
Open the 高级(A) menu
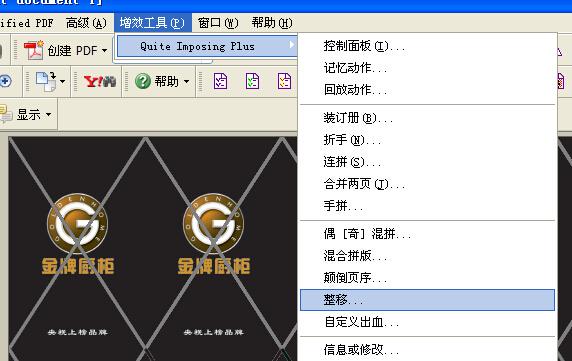86,23
